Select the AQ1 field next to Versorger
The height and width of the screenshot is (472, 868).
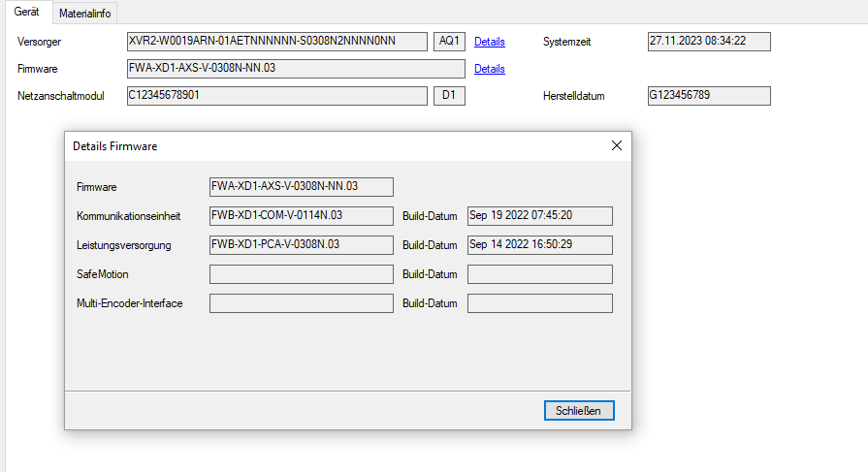[449, 42]
